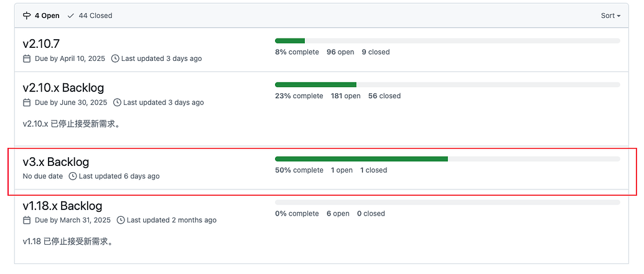Click the v3.x Backlog 50% progress bar
Viewport: 644px width, 274px height.
click(x=447, y=159)
